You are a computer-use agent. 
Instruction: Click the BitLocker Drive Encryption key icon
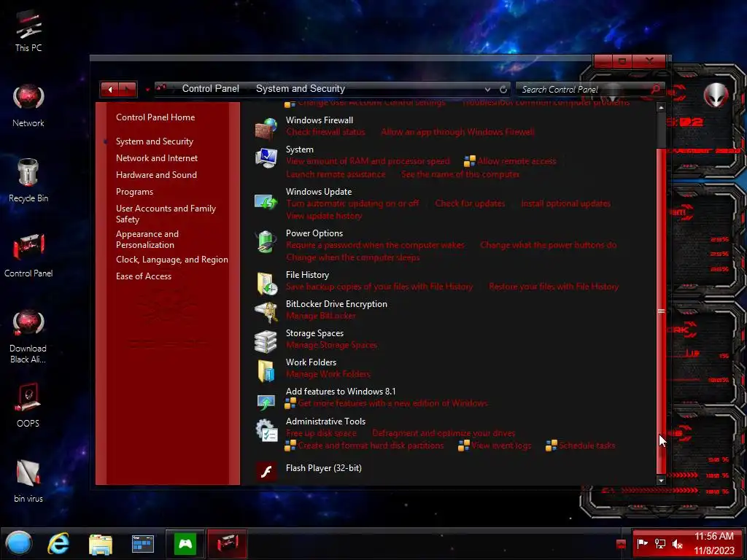(266, 312)
